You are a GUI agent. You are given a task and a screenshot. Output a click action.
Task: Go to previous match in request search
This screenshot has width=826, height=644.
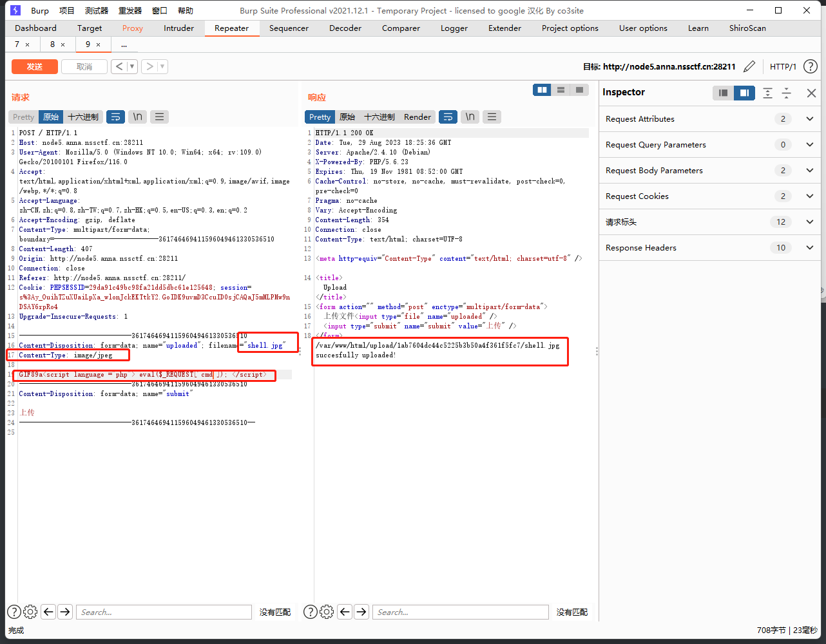48,612
